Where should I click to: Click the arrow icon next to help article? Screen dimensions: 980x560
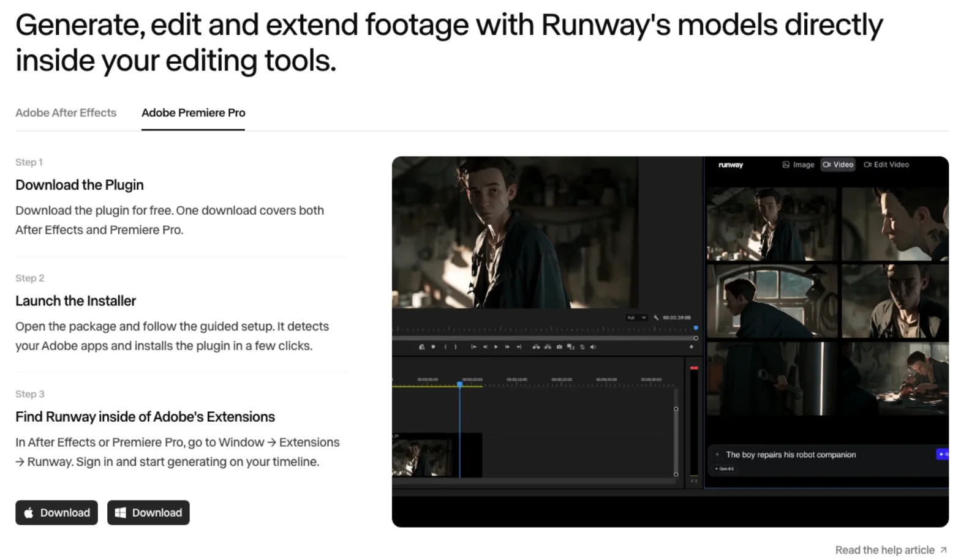tap(943, 550)
